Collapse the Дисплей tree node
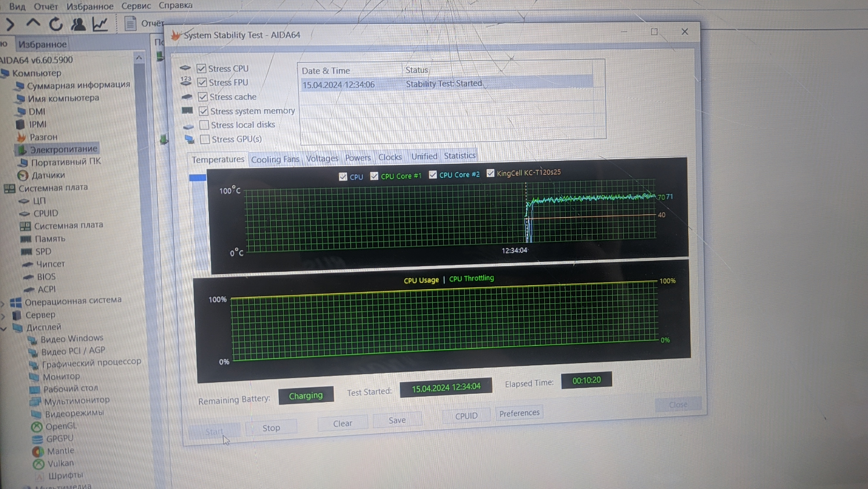 tap(3, 329)
